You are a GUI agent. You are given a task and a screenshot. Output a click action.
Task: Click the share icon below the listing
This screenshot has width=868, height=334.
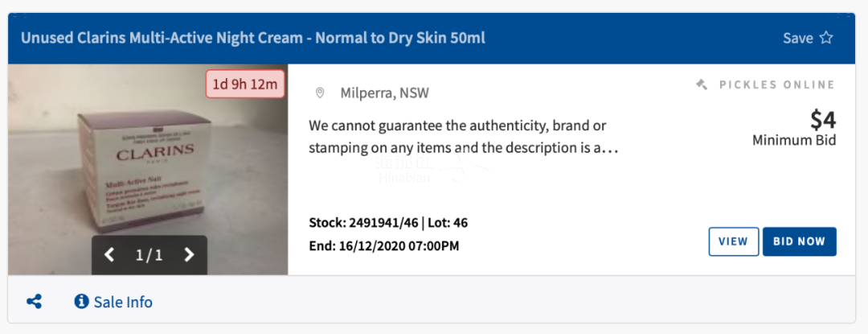point(35,302)
